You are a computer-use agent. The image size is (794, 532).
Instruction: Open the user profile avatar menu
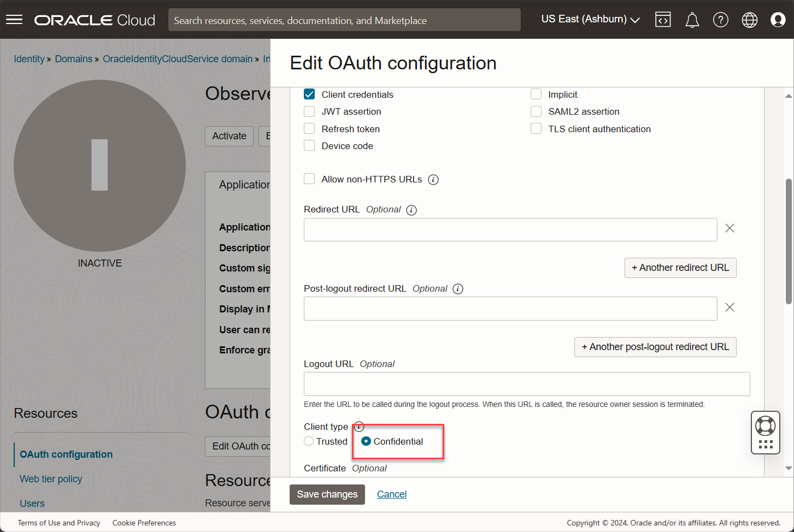[778, 20]
